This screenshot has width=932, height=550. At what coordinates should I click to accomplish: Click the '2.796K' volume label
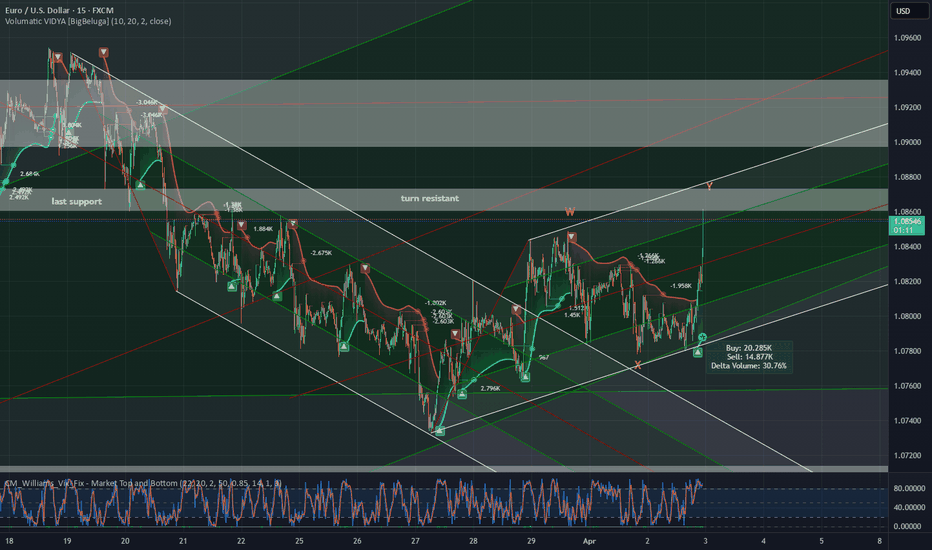click(x=490, y=388)
